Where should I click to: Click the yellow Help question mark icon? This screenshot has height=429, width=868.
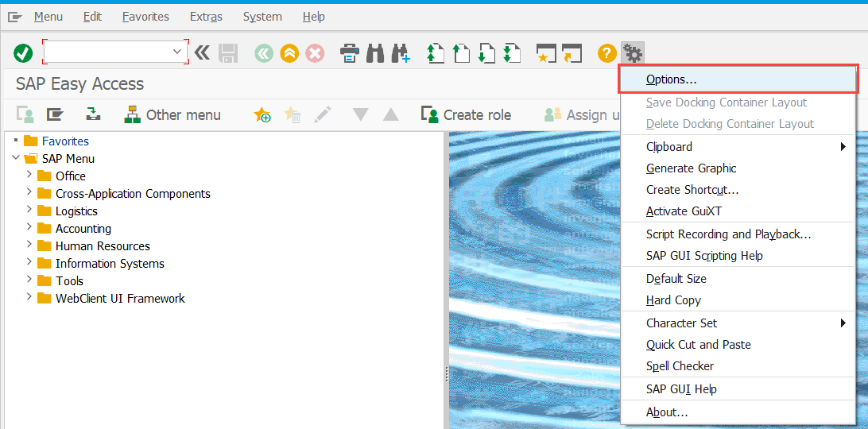coord(606,54)
